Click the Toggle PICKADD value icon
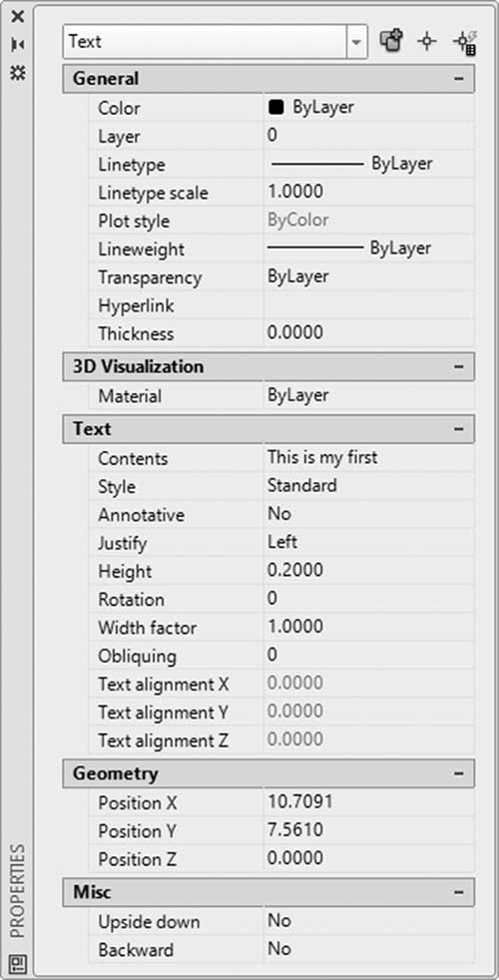The width and height of the screenshot is (499, 980). pos(391,43)
